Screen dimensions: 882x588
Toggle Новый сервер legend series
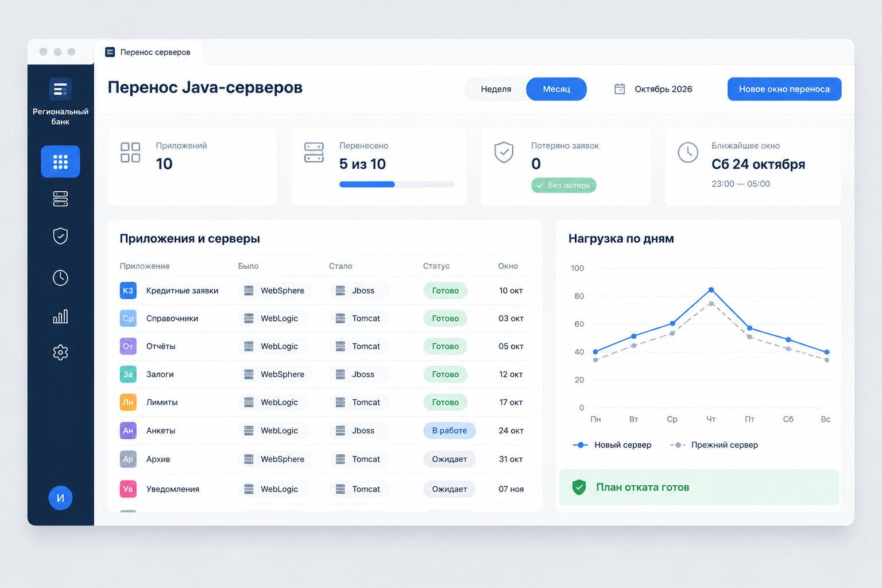pos(612,445)
